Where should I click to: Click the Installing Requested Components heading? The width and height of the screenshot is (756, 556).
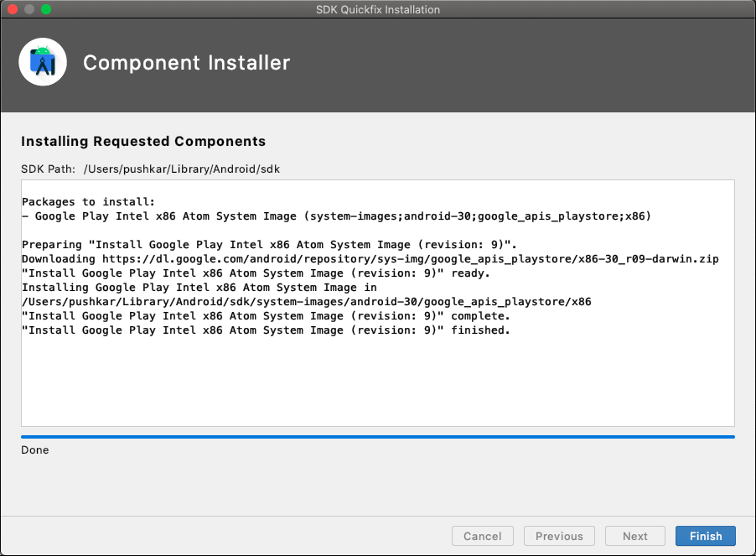[x=143, y=141]
